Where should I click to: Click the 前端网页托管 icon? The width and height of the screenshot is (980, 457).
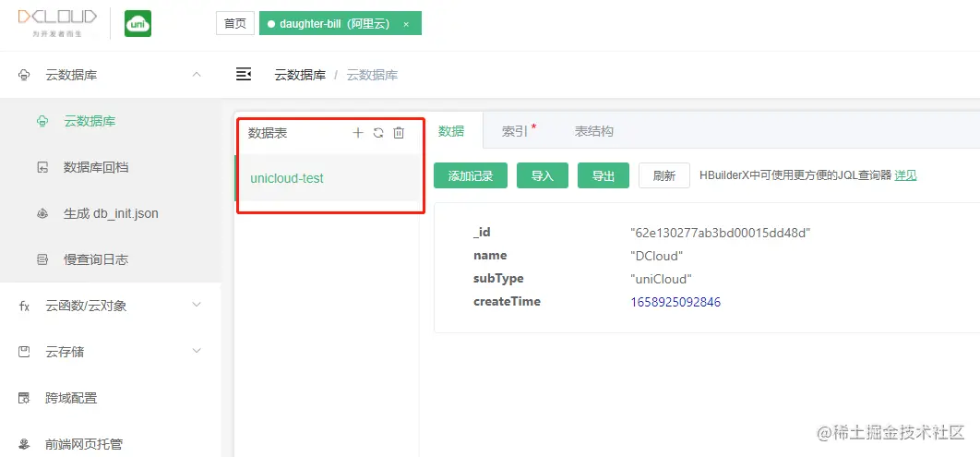[x=24, y=444]
